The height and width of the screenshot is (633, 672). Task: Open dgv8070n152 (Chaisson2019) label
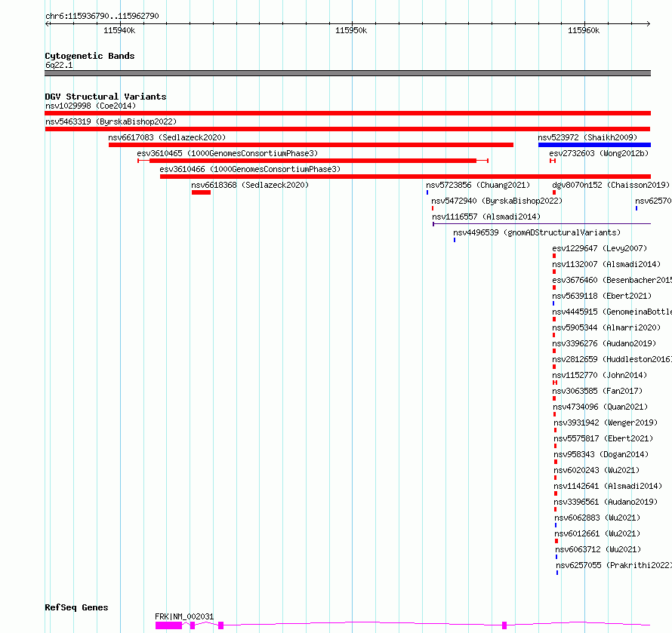tap(611, 185)
